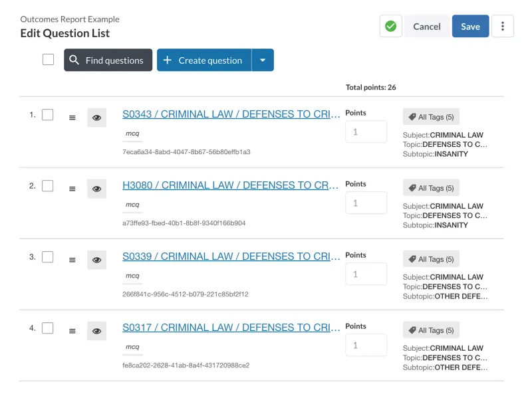This screenshot has height=396, width=532.
Task: Click the drag handle for question S0317
Action: (72, 332)
